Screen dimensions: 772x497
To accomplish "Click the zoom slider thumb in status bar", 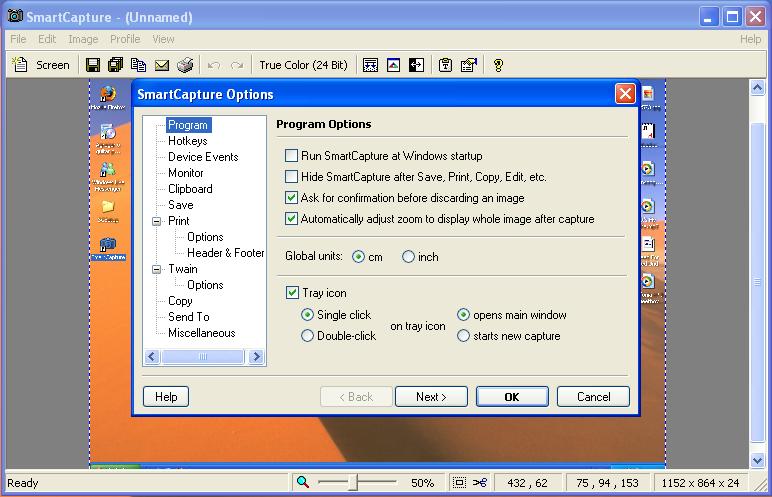I will pyautogui.click(x=353, y=483).
